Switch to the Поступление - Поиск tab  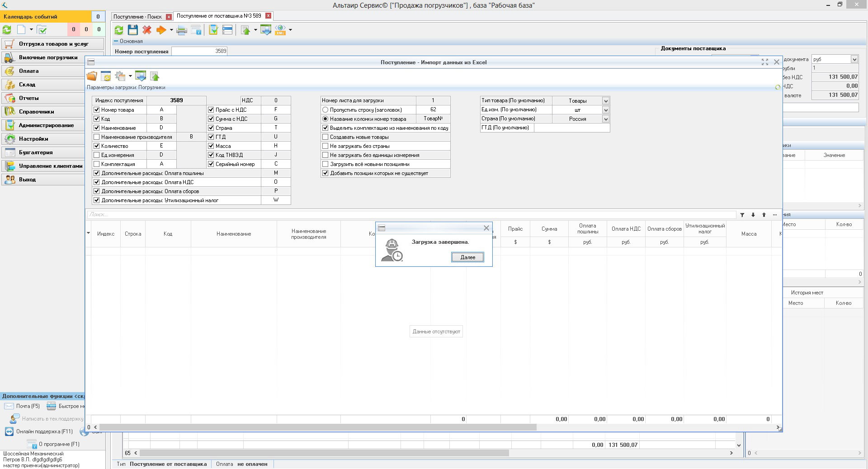coord(137,17)
